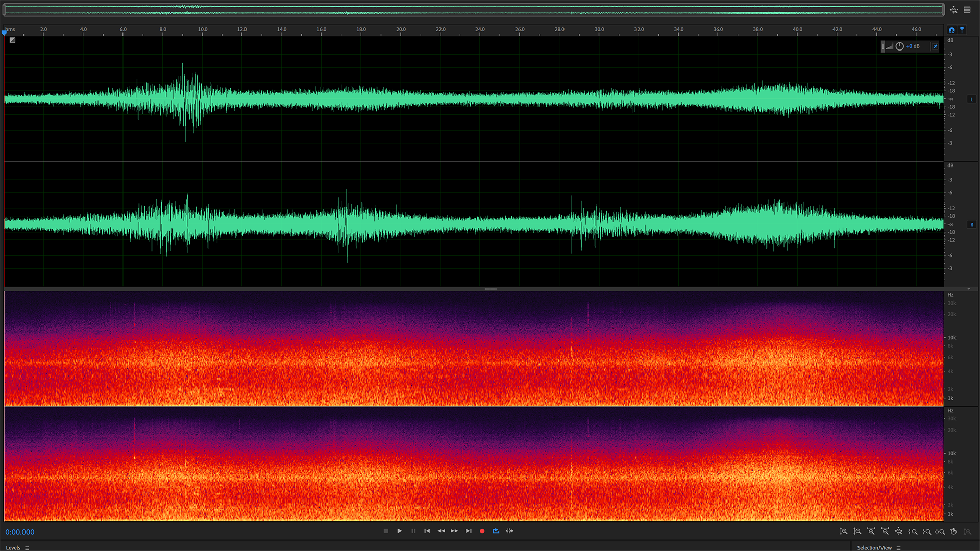
Task: Start recording with the red Record button
Action: (482, 531)
